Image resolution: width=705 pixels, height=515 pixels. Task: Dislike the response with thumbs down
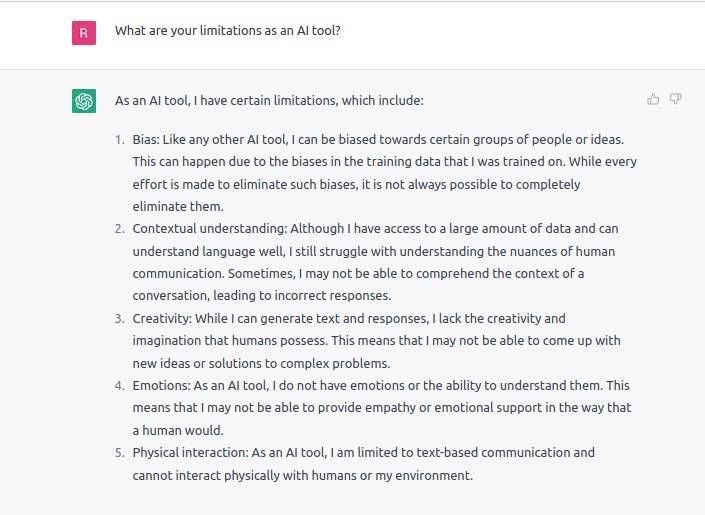click(676, 99)
